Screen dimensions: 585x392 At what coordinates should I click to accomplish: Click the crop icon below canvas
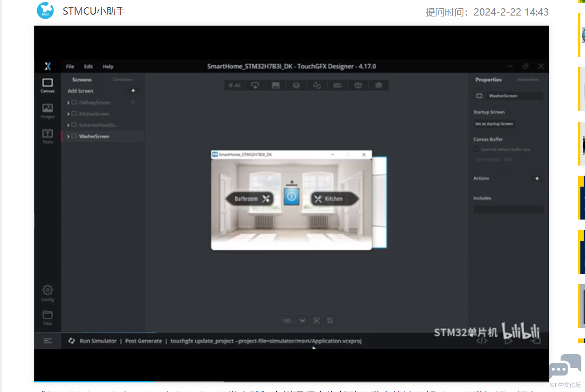coord(329,321)
